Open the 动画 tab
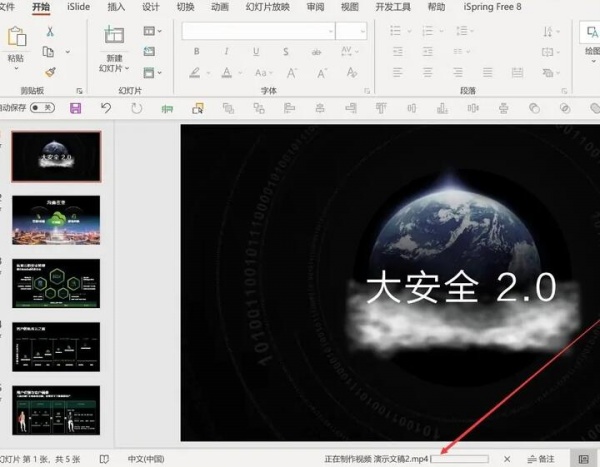 pyautogui.click(x=220, y=7)
